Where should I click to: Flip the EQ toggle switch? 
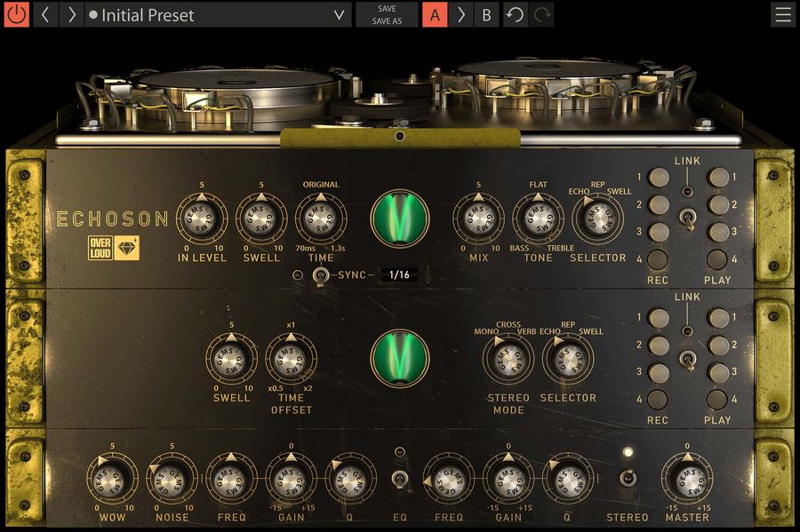pyautogui.click(x=399, y=479)
